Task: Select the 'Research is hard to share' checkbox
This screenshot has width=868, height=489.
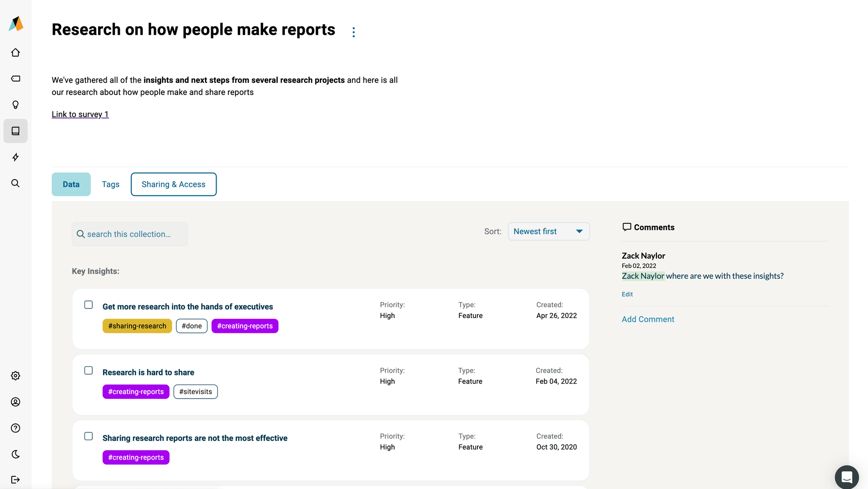Action: point(89,370)
